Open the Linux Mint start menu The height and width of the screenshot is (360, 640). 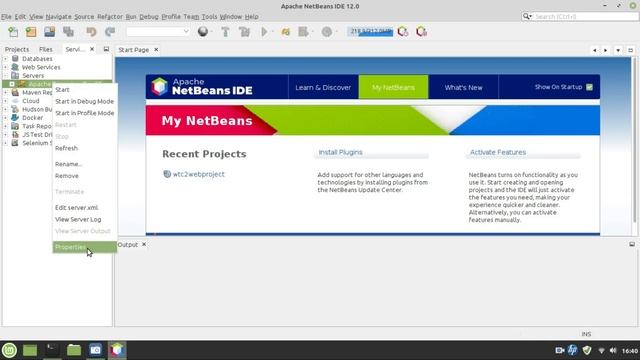(x=9, y=350)
